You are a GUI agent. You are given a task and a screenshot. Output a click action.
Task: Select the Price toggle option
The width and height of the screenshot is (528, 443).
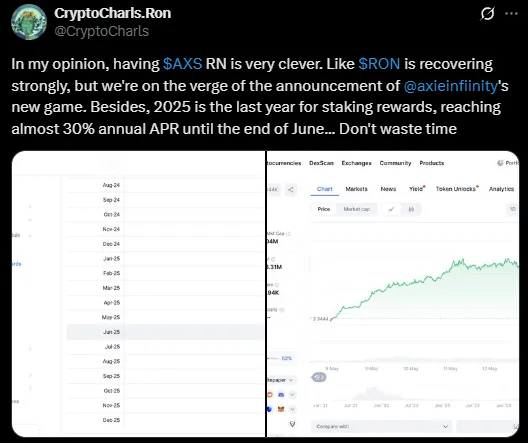[x=324, y=209]
